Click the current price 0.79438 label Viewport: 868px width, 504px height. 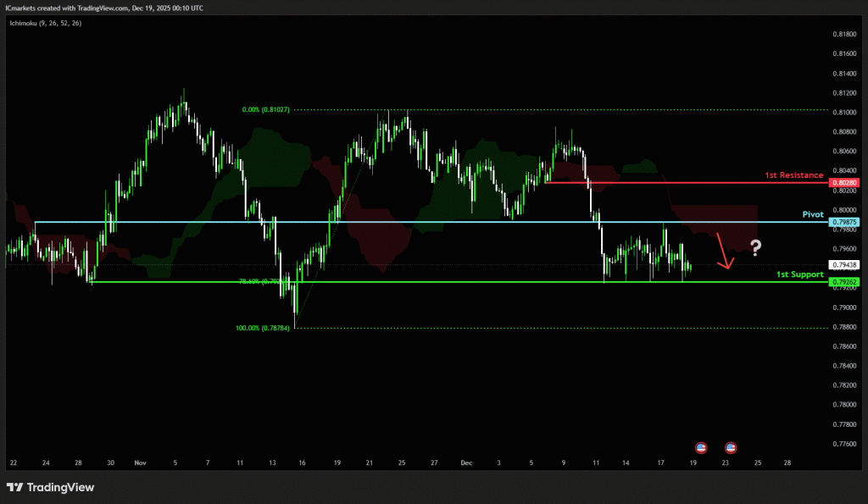[x=845, y=265]
